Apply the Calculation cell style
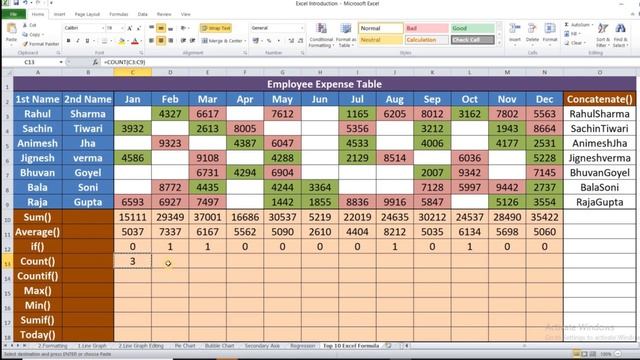The width and height of the screenshot is (640, 360). 427,40
